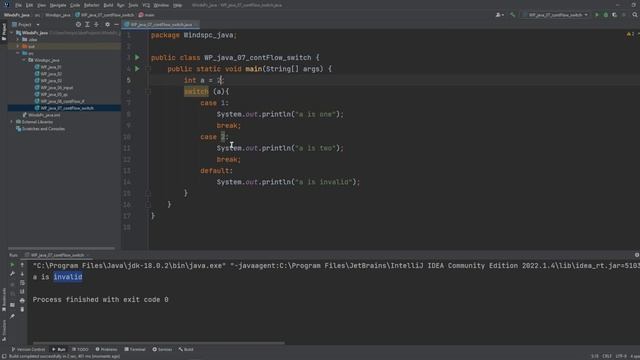The image size is (640, 360).
Task: Run the class from line 3 gutter arrow
Action: 137,58
